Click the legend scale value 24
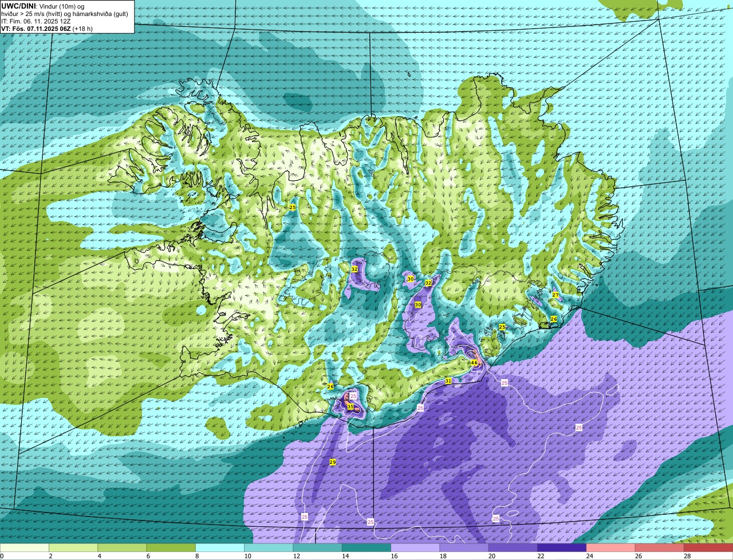Viewport: 733px width, 560px height. tap(589, 556)
